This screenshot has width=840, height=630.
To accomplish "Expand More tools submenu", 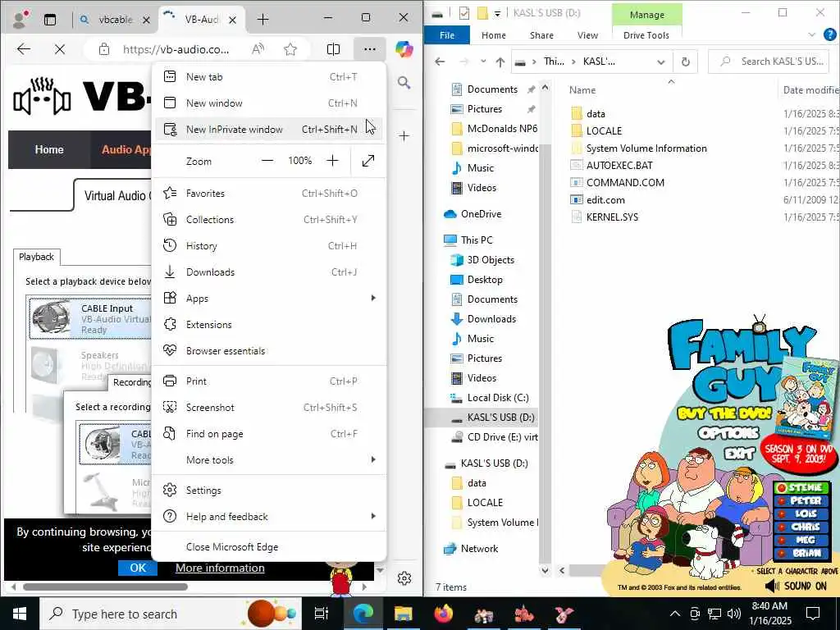I will click(x=269, y=460).
